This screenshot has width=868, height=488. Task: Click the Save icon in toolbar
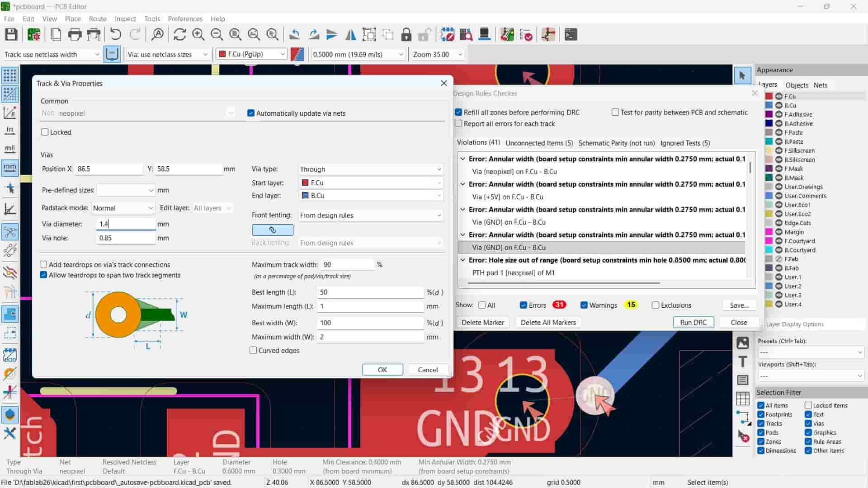[11, 35]
